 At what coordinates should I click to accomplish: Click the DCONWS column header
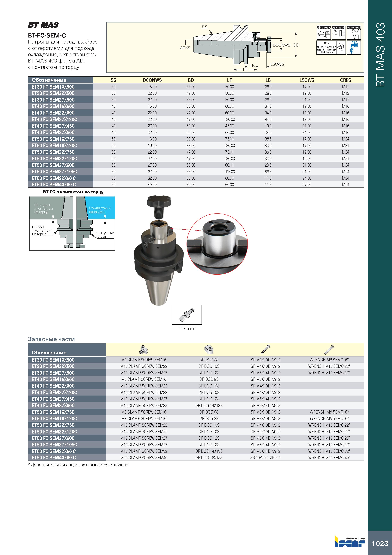(152, 80)
